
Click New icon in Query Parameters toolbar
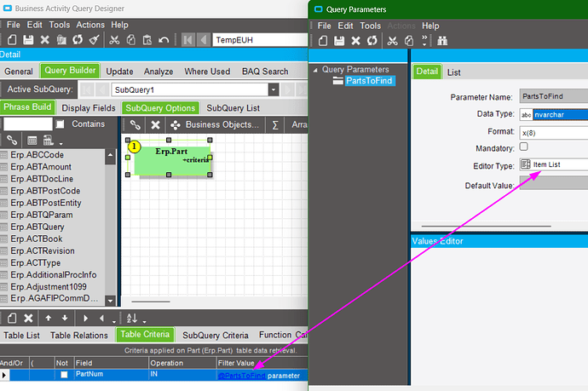pos(323,41)
